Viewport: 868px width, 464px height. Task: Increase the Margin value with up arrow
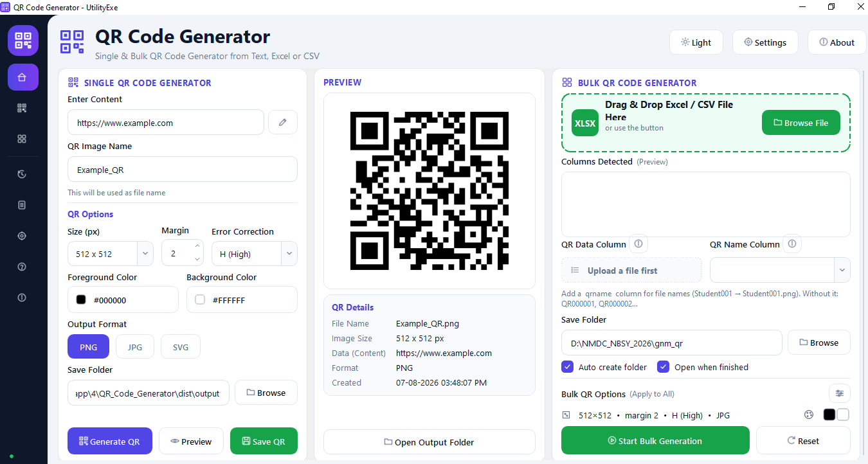pos(197,246)
